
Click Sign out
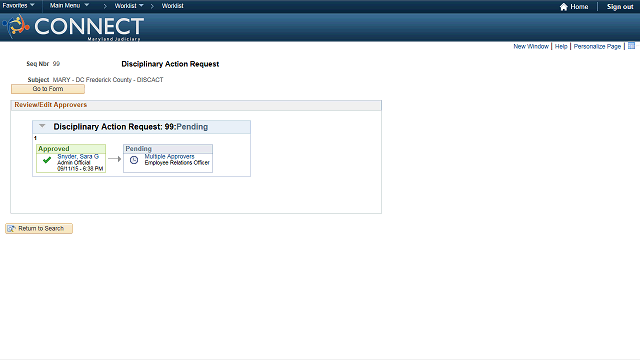pyautogui.click(x=620, y=7)
